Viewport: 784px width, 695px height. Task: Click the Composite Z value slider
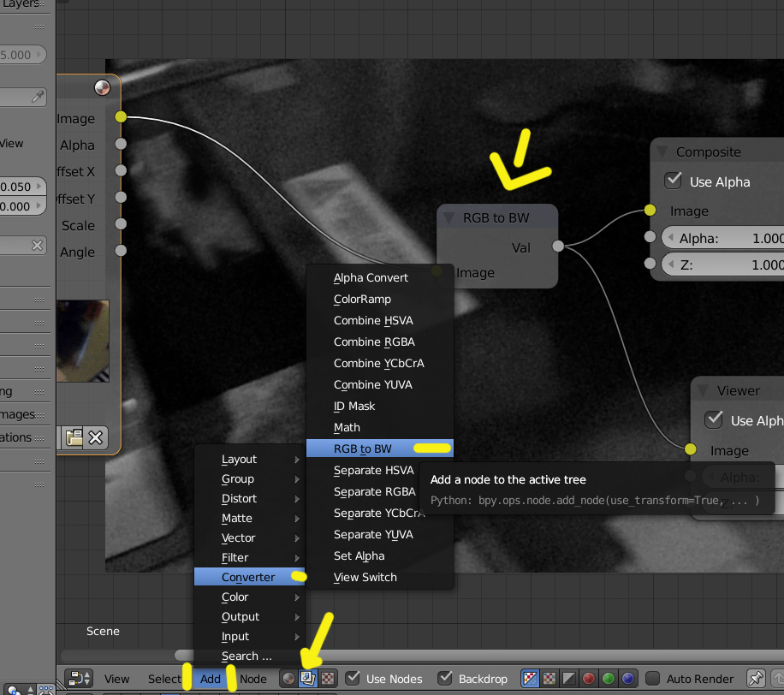coord(722,264)
